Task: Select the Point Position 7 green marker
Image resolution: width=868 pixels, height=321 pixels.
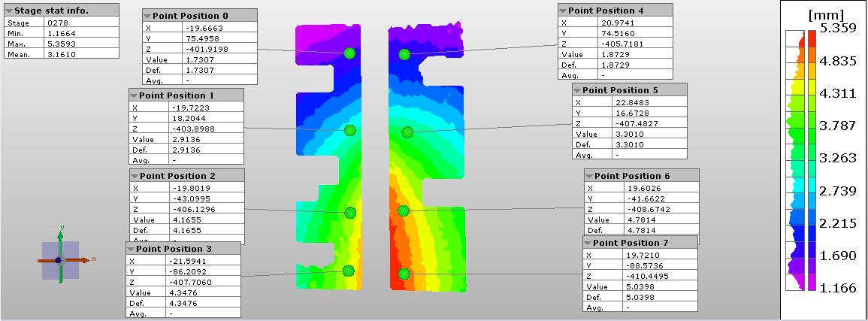Action: pyautogui.click(x=404, y=274)
